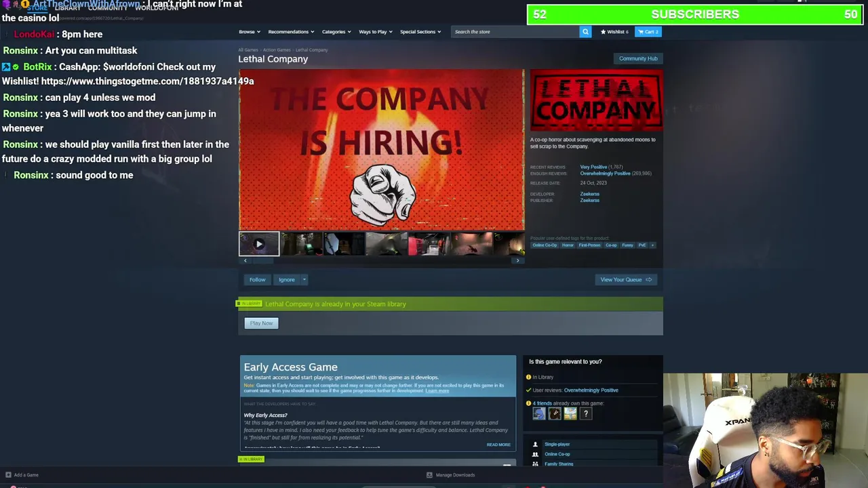
Task: Play the trailer video thumbnail
Action: click(x=259, y=244)
